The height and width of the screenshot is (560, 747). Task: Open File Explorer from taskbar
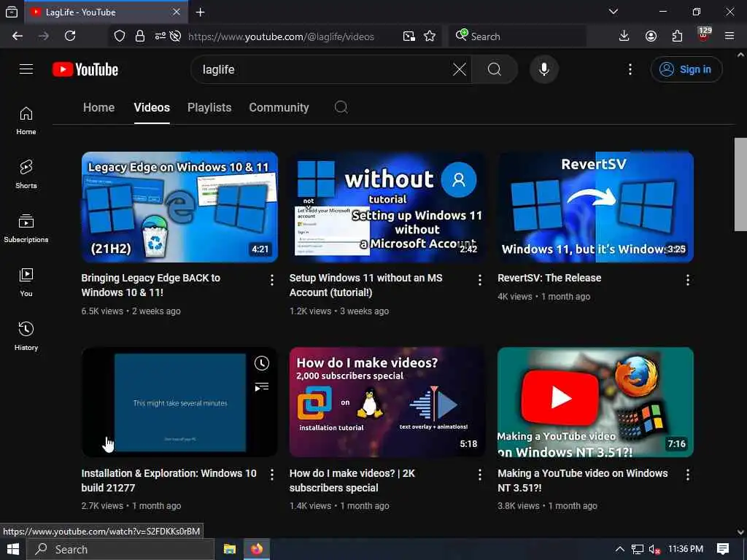230,550
